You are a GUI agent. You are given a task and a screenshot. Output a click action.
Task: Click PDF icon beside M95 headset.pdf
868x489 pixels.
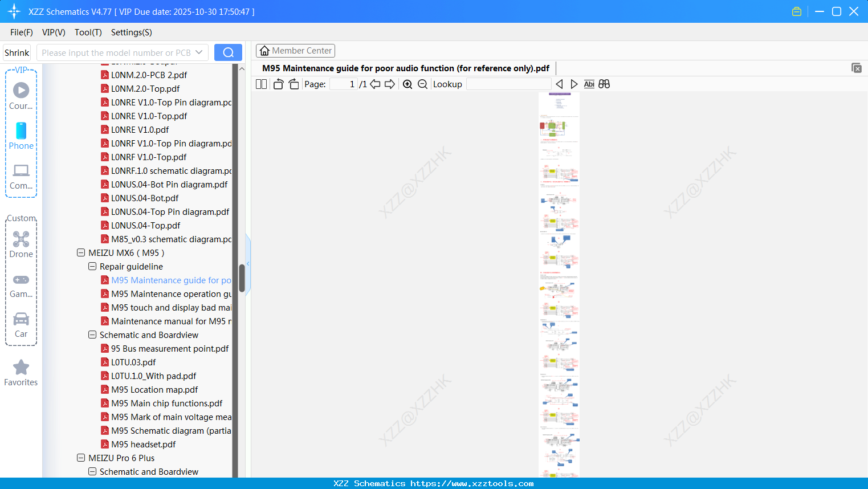(105, 444)
